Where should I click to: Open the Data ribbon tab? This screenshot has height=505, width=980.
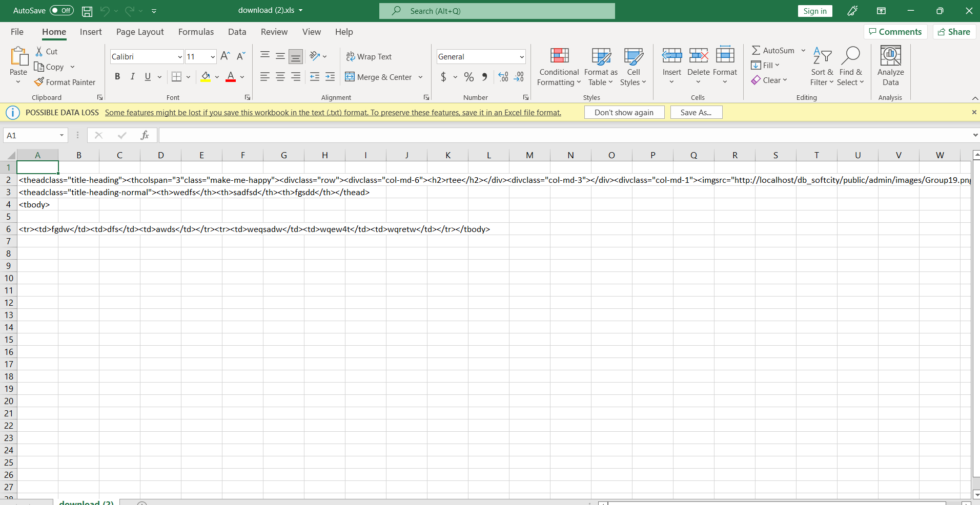point(236,31)
